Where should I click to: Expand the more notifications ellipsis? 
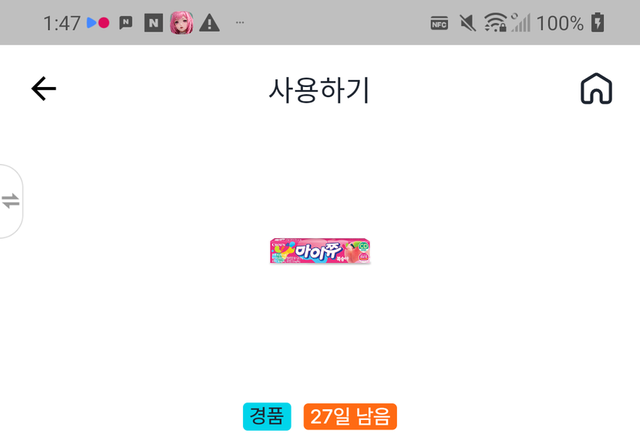[x=240, y=22]
